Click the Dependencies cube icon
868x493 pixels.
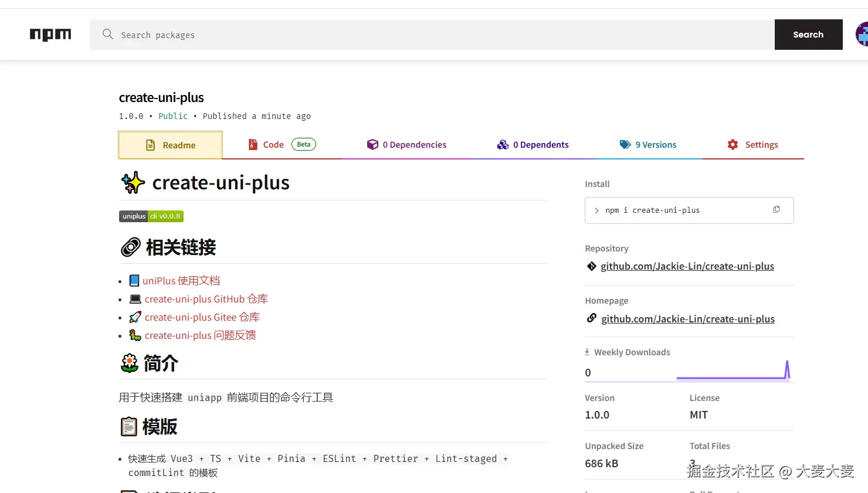(x=372, y=144)
